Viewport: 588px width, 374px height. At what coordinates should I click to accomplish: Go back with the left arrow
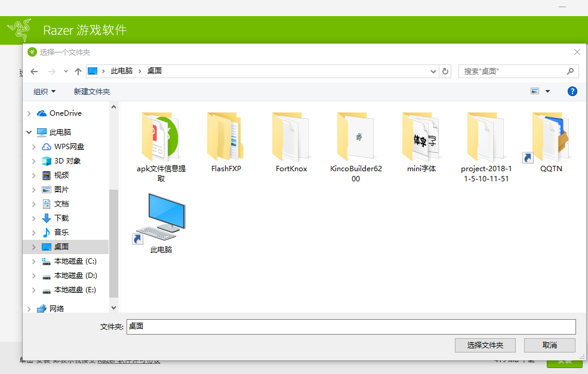pyautogui.click(x=34, y=71)
